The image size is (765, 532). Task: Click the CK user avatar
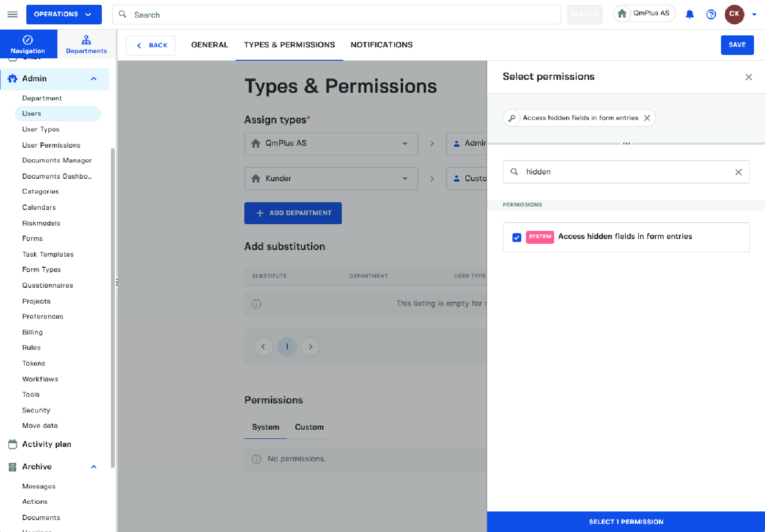click(734, 14)
